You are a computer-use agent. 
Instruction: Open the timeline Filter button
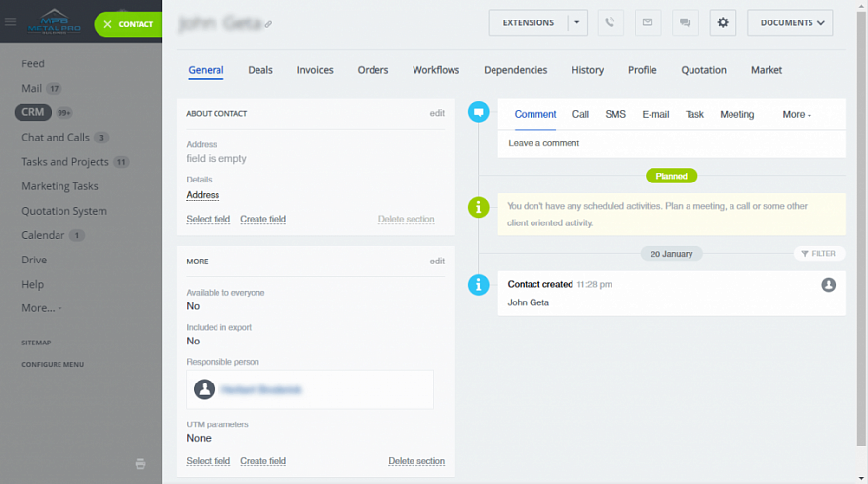(818, 254)
